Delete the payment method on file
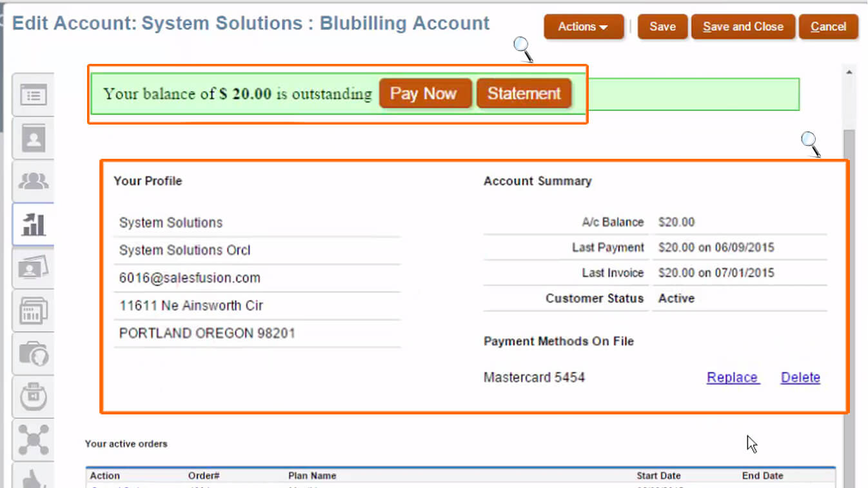Image resolution: width=868 pixels, height=488 pixels. 800,377
